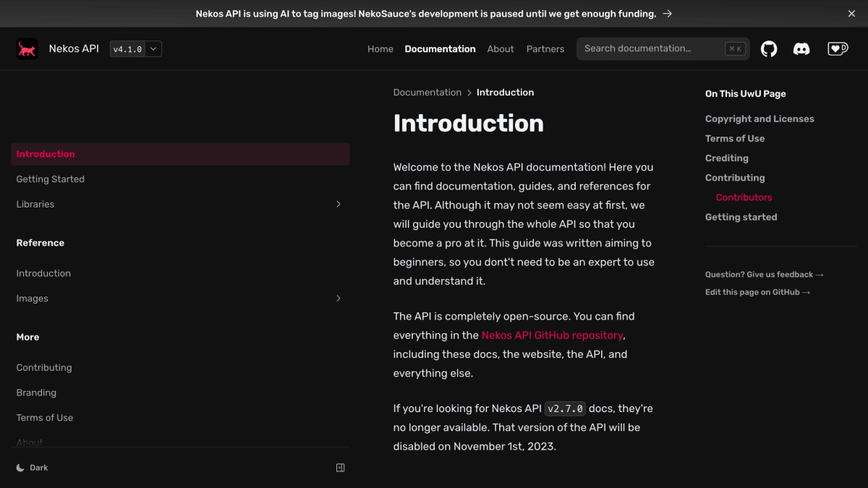Open the v4.1.0 version dropdown
Screen dimensions: 868x488
(135, 49)
